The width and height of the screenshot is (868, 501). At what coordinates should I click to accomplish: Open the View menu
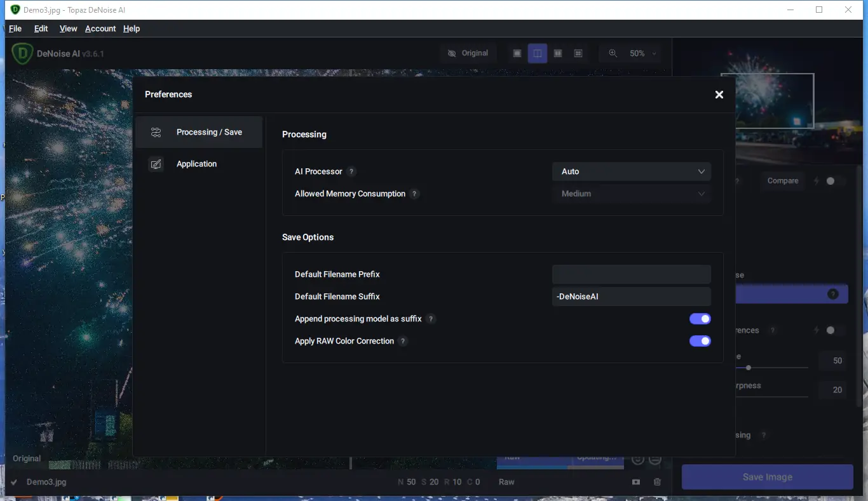pyautogui.click(x=68, y=29)
